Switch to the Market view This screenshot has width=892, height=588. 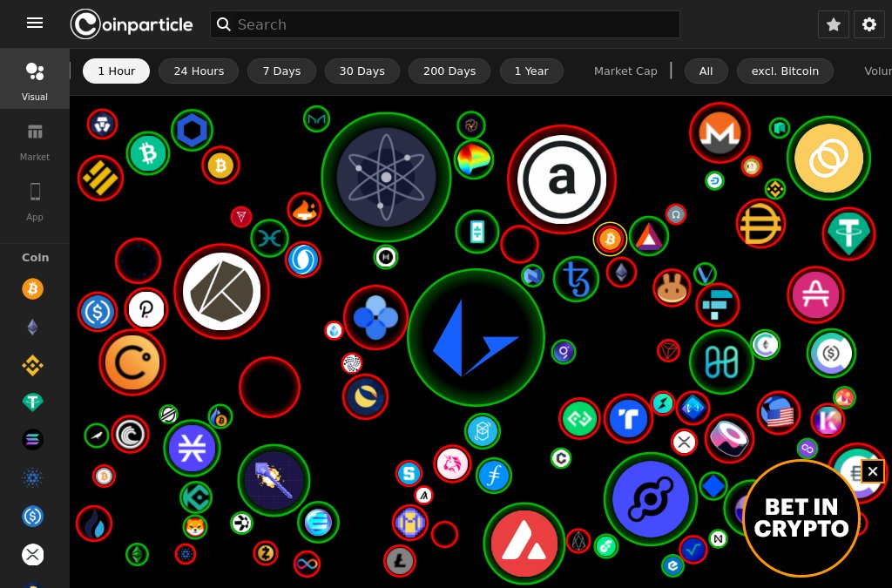[x=35, y=142]
